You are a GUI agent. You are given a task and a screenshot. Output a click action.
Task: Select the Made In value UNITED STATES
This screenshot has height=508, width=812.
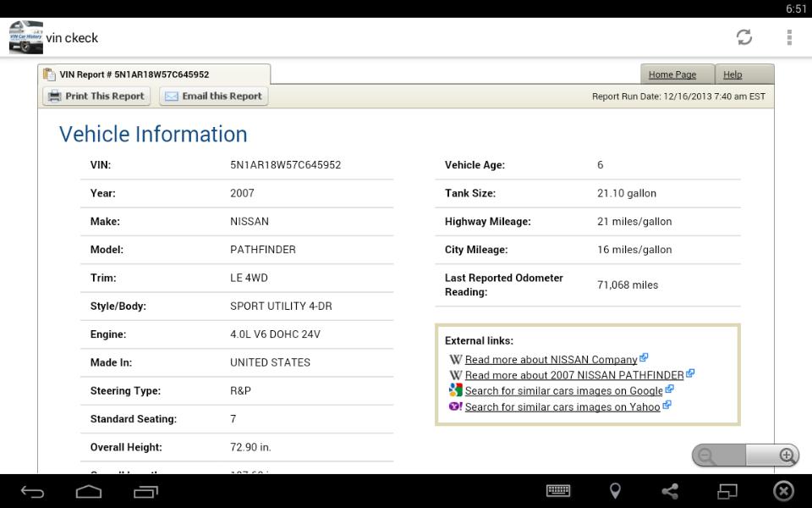coord(270,362)
